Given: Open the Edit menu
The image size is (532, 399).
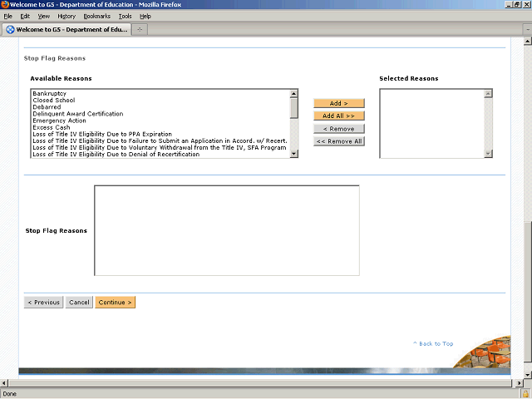Looking at the screenshot, I should click(25, 17).
